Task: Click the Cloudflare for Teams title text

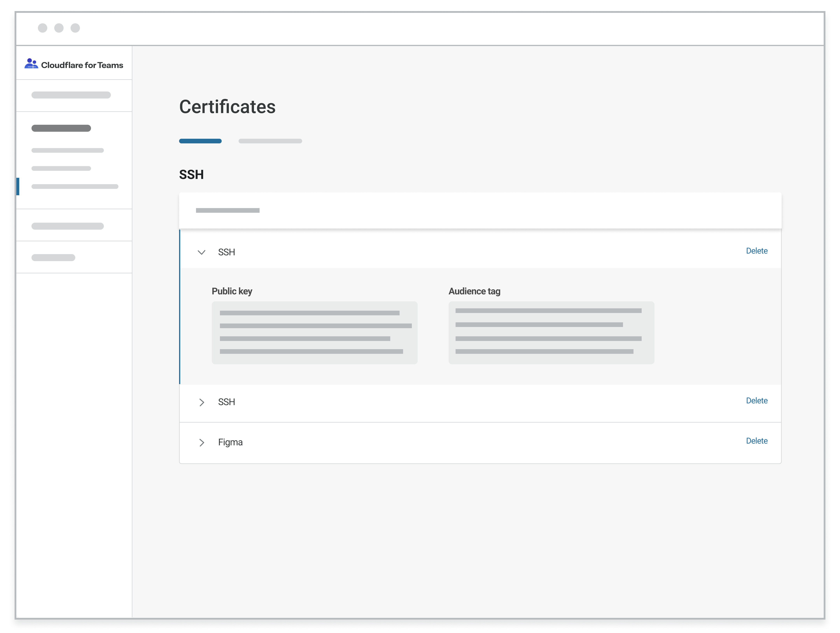Action: pos(82,65)
